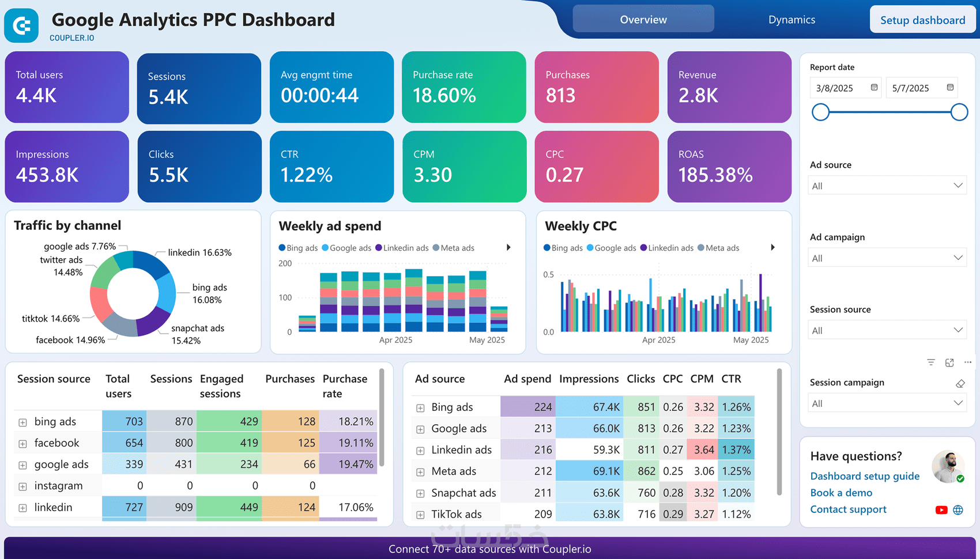Select Google ads legend in Weekly ad spend
Image resolution: width=980 pixels, height=559 pixels.
(346, 248)
